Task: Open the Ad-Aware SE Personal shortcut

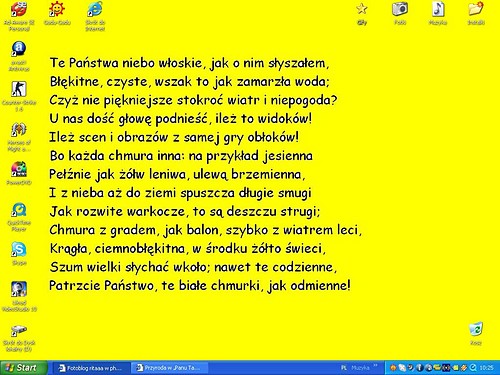Action: tap(19, 16)
